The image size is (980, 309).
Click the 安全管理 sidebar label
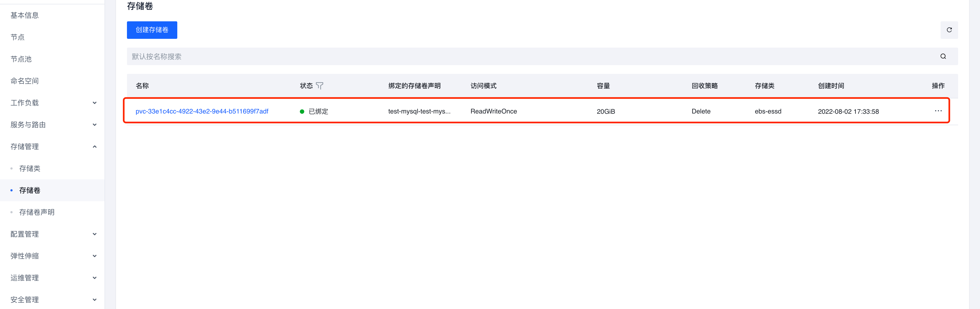(x=25, y=299)
